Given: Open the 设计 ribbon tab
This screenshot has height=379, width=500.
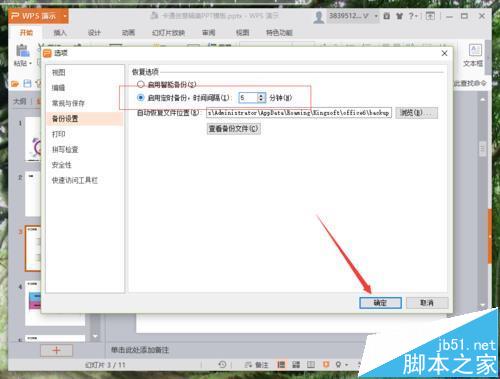Looking at the screenshot, I should pos(94,32).
